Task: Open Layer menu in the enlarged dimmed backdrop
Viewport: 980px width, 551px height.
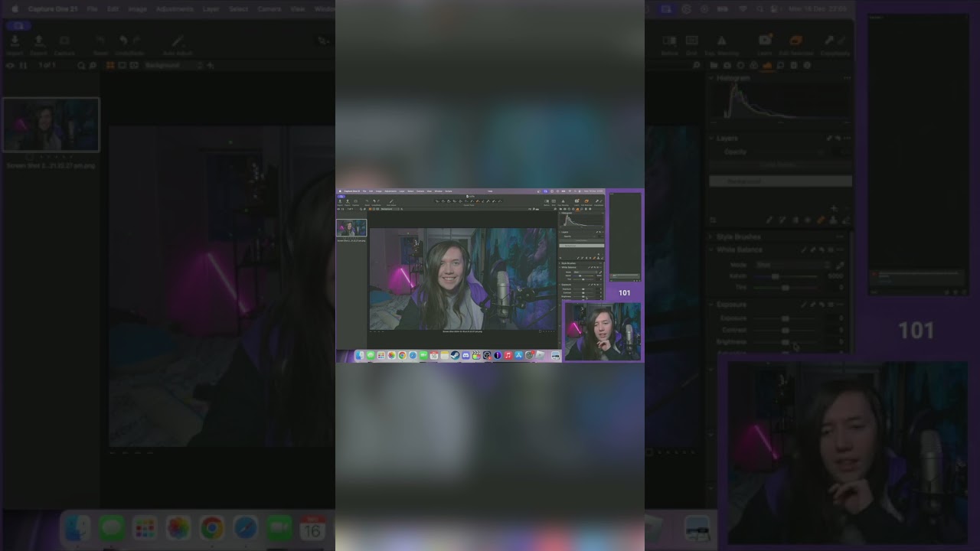Action: point(211,9)
